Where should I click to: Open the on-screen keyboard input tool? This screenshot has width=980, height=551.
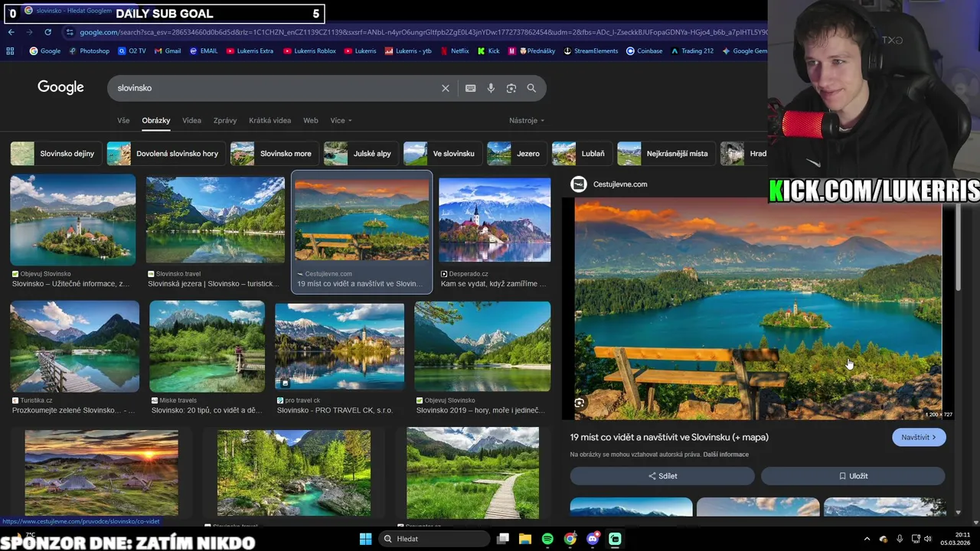(470, 88)
